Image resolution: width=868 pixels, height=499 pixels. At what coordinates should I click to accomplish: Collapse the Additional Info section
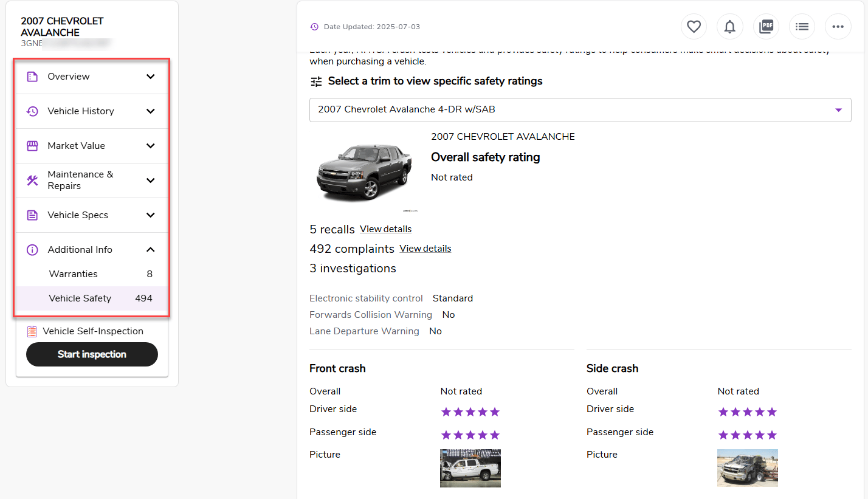[x=151, y=250]
